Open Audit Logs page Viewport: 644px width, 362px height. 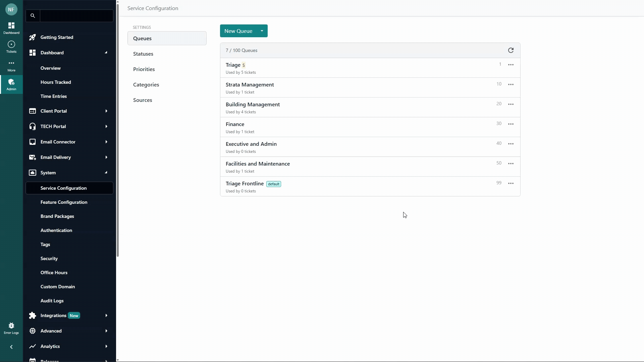point(52,301)
